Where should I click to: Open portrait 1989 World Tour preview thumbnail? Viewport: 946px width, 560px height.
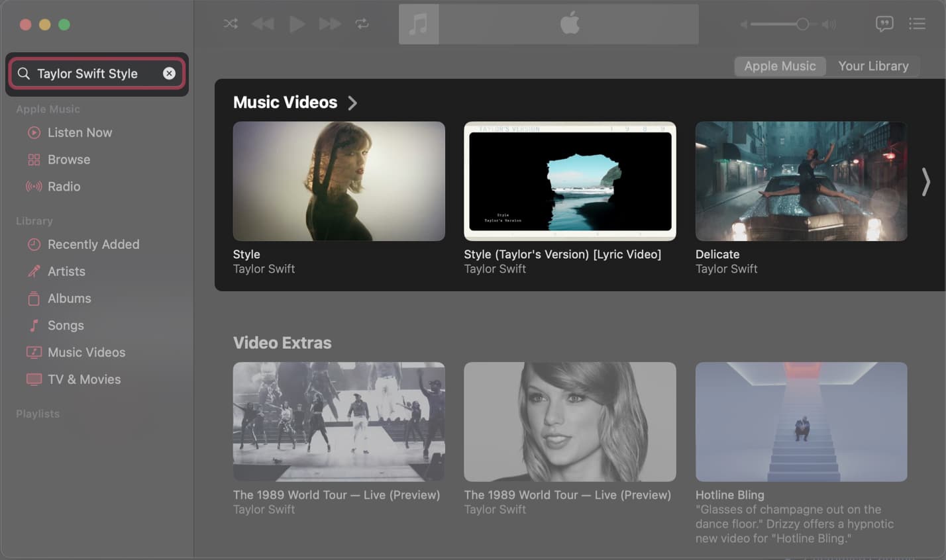[570, 422]
